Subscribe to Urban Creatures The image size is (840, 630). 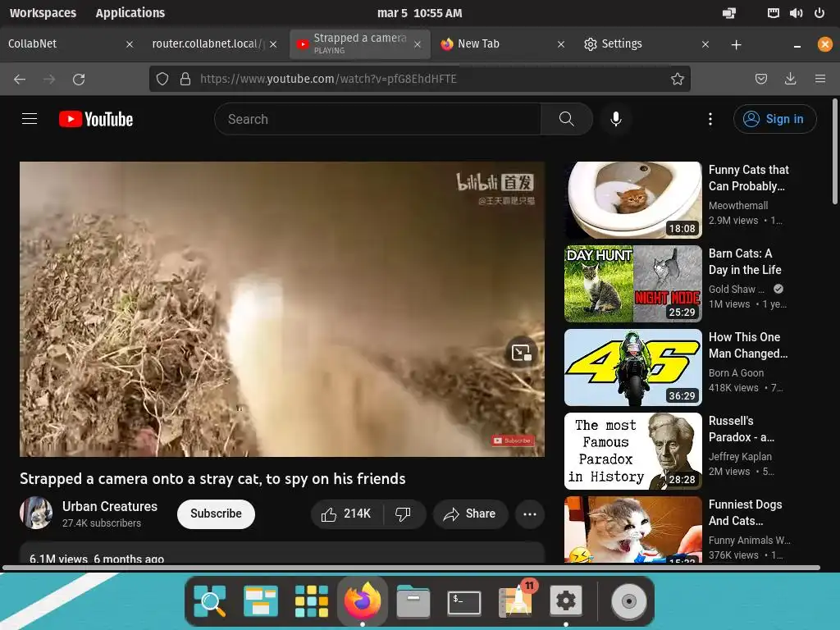(x=216, y=514)
